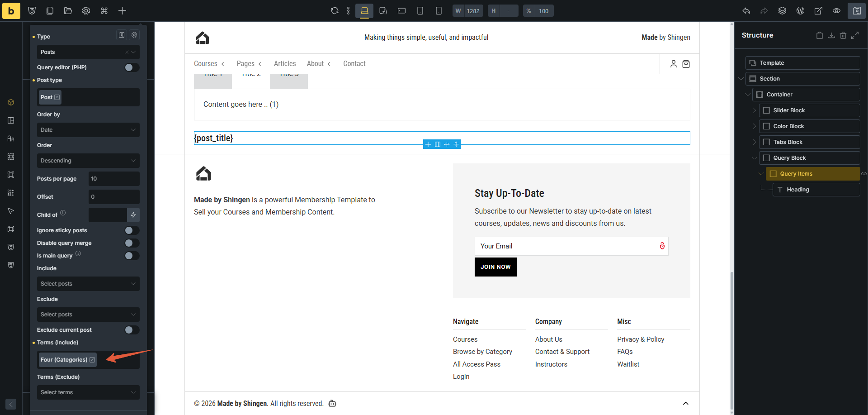Click the Posts per page field
The image size is (868, 415).
113,179
